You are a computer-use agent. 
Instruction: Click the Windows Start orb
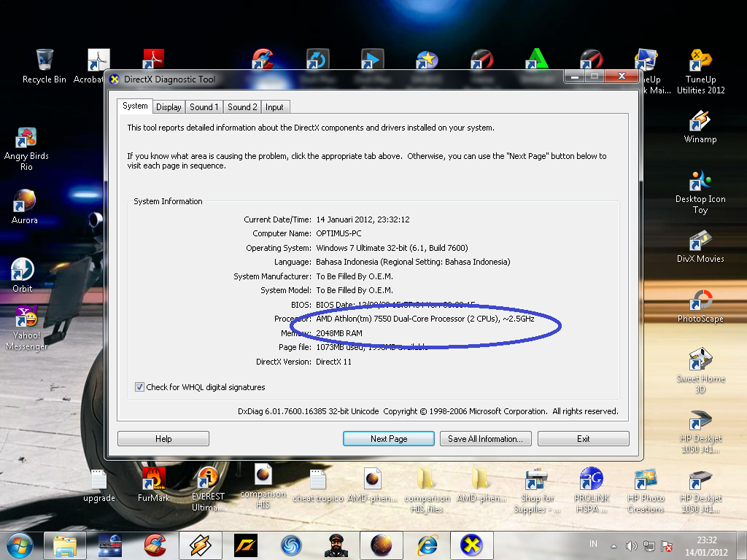pyautogui.click(x=20, y=545)
